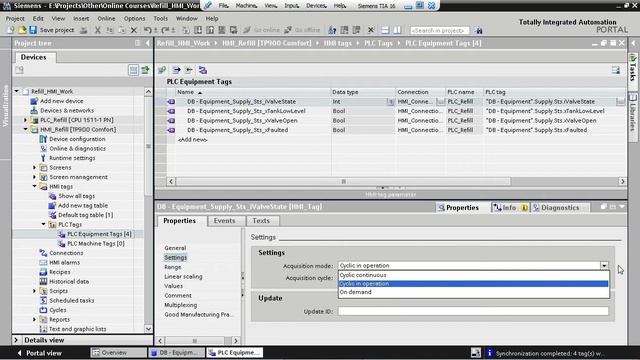Switch to Portal view
640x360 pixels.
coord(40,353)
